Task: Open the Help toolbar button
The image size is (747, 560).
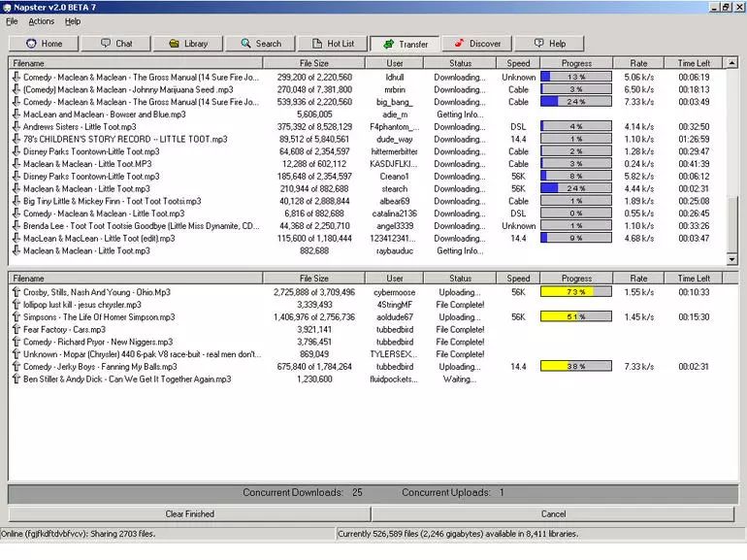Action: click(x=548, y=44)
